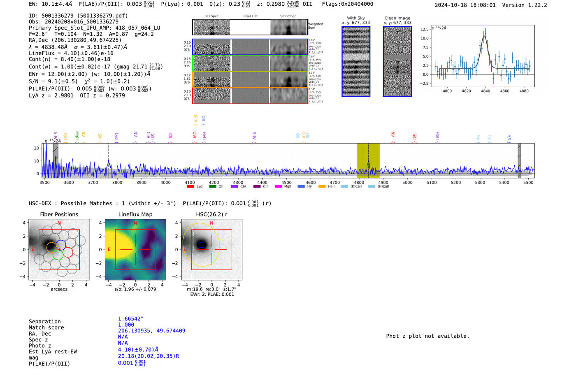The height and width of the screenshot is (392, 576).
Task: Click the blue RA, Dec value 206.130935, 49.674409
Action: click(151, 331)
